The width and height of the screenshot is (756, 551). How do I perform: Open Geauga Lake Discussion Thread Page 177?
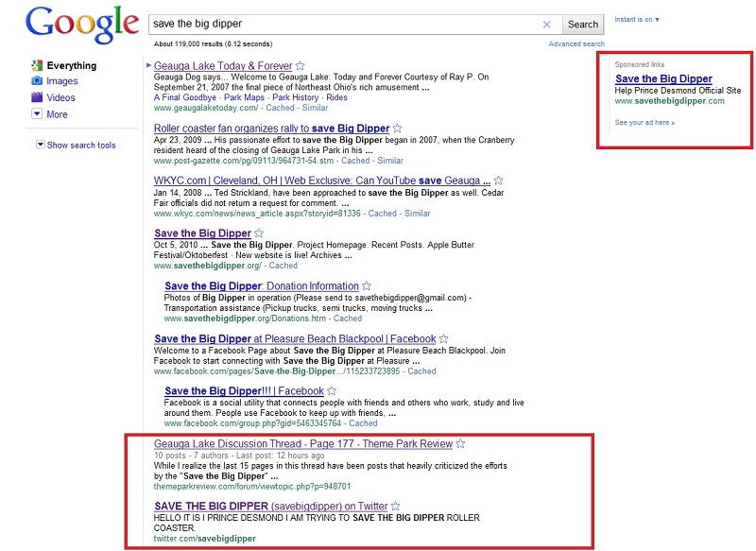(x=303, y=444)
